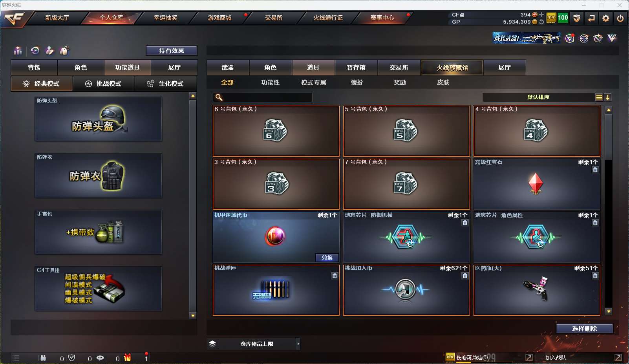
Task: Open the settings gear in top bar
Action: 606,18
